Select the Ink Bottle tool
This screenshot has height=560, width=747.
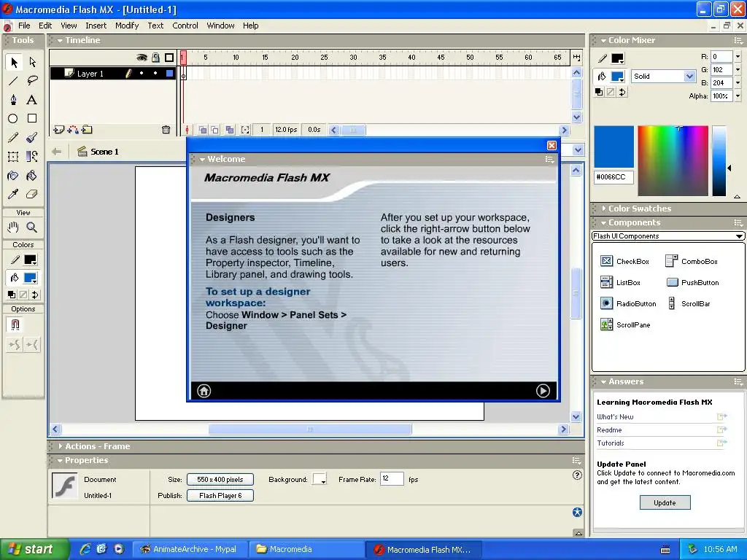[13, 176]
